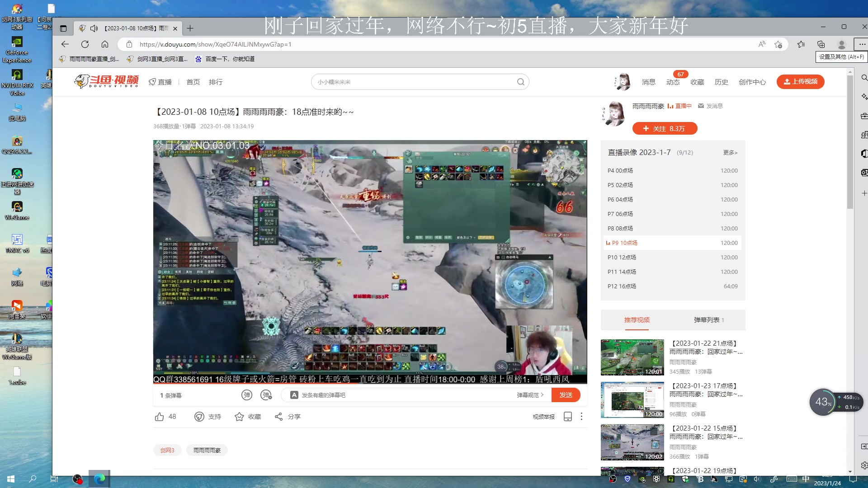Open recommended video thumbnail 2023-01-23 17点场
Screen dimensions: 868x488
(x=632, y=400)
